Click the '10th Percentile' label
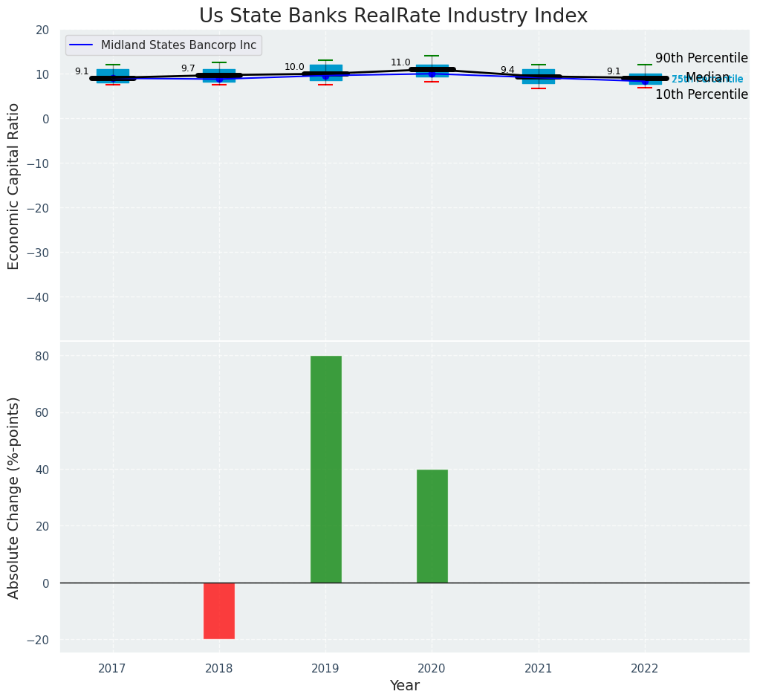The height and width of the screenshot is (700, 757). pyautogui.click(x=701, y=94)
